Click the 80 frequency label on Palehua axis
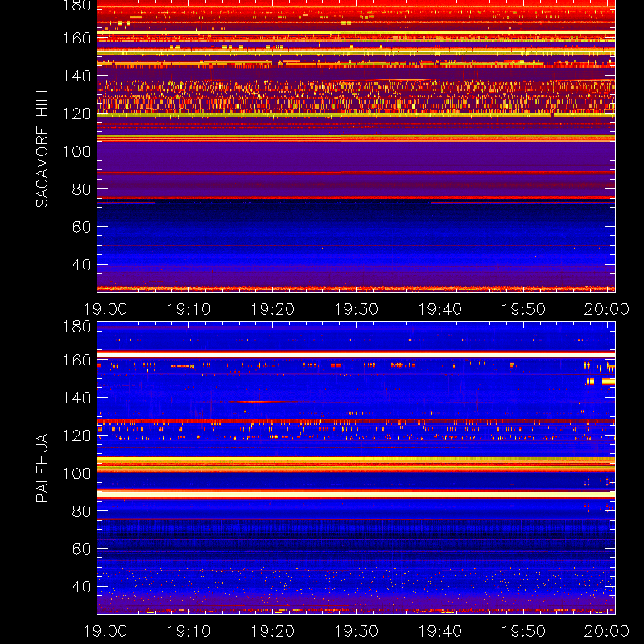 tap(82, 511)
